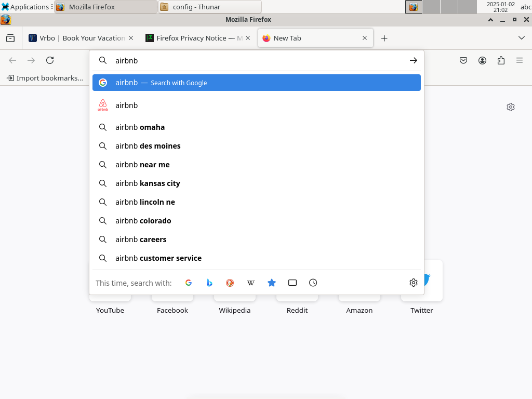Click the go arrow in the address bar
The image size is (532, 399).
(x=413, y=60)
